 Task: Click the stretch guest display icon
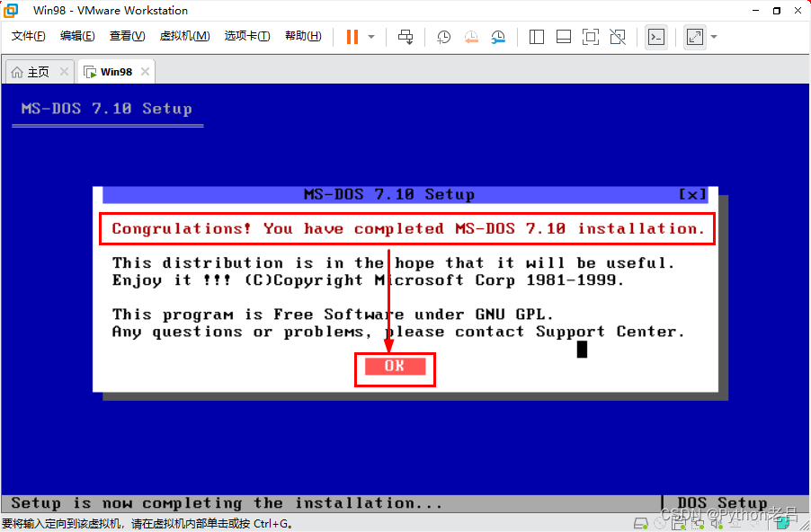695,37
